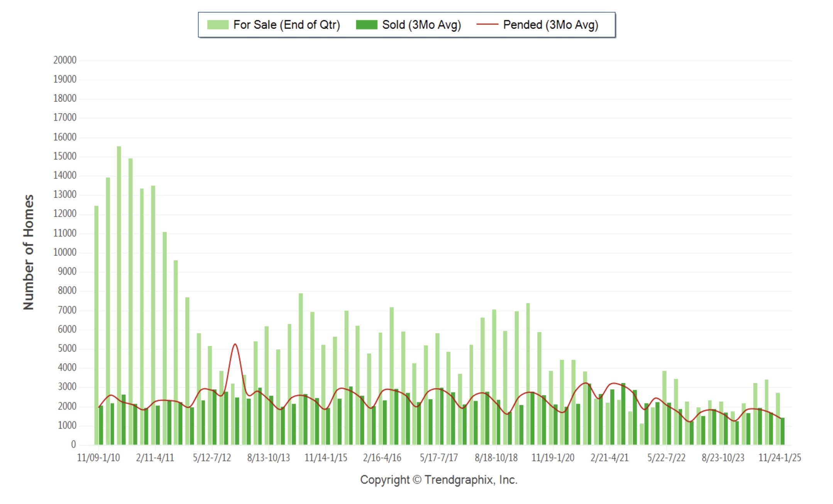The height and width of the screenshot is (504, 833).
Task: Click the 15000 y-axis label
Action: pos(65,156)
